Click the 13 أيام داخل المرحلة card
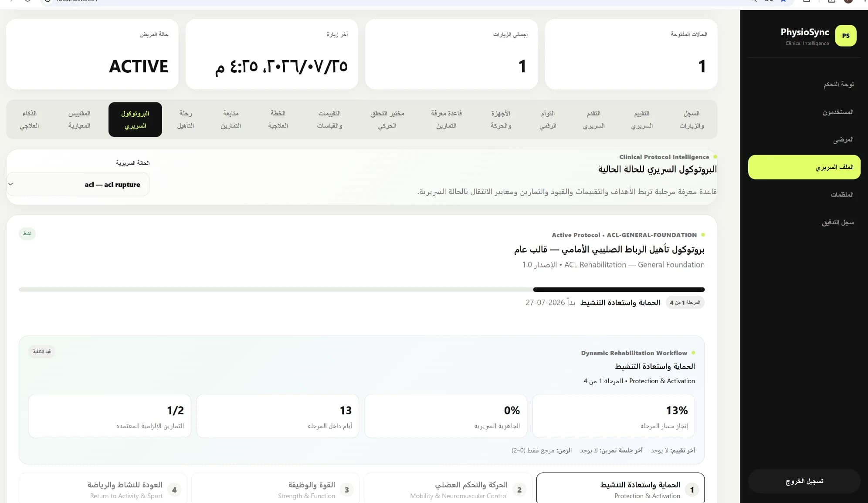This screenshot has width=868, height=503. coord(278,416)
